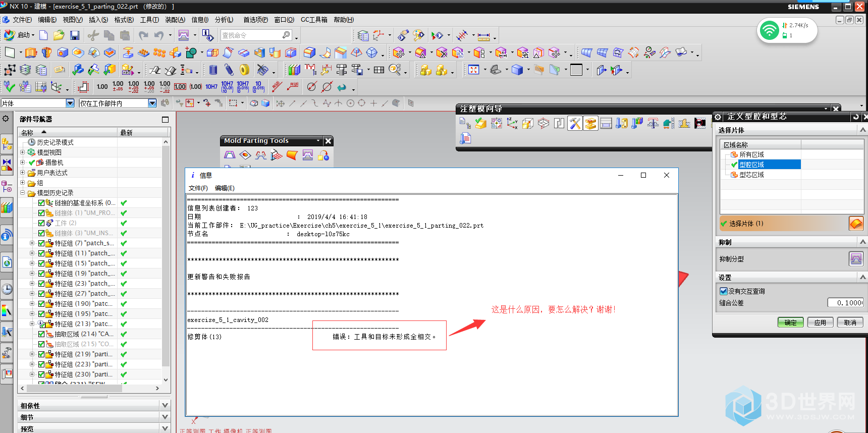This screenshot has width=868, height=433.
Task: Open the 片体 type filter dropdown
Action: [70, 103]
